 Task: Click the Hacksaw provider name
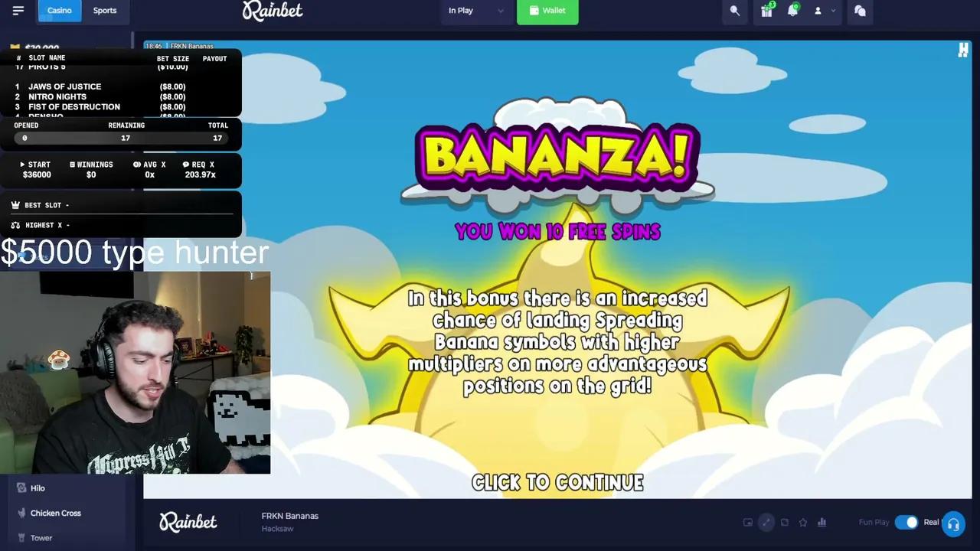click(277, 529)
